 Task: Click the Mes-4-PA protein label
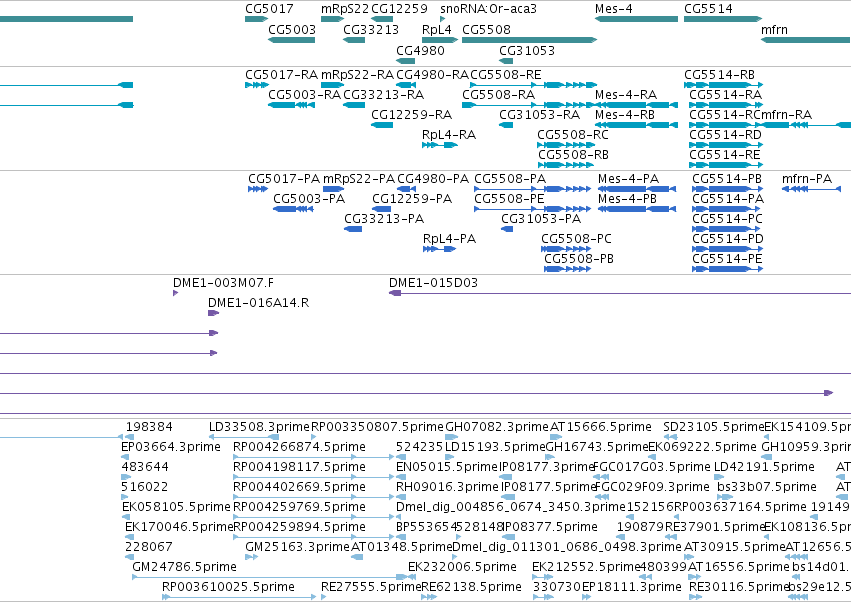pos(628,179)
